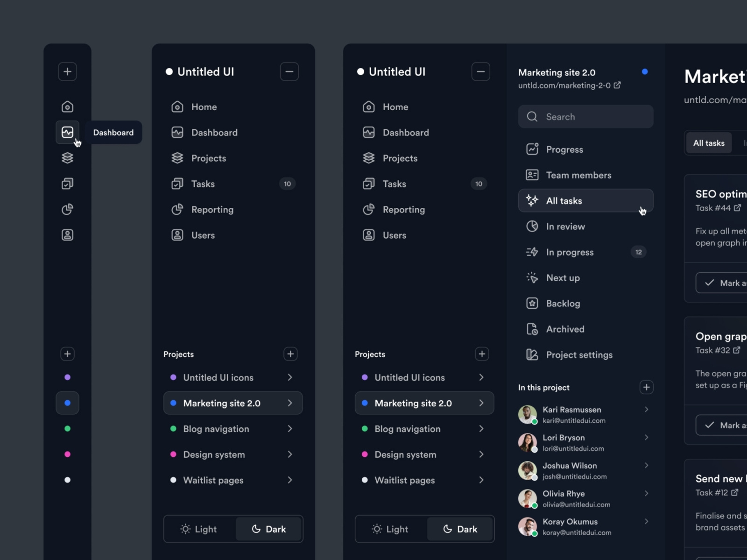Open the Projects layers icon in the icon rail
The width and height of the screenshot is (747, 560).
pos(67,158)
